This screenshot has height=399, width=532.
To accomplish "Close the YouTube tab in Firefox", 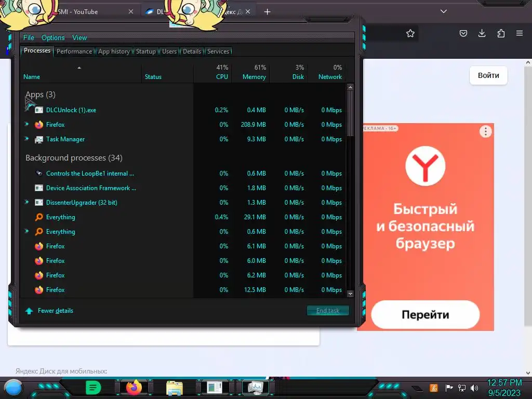I will click(130, 11).
